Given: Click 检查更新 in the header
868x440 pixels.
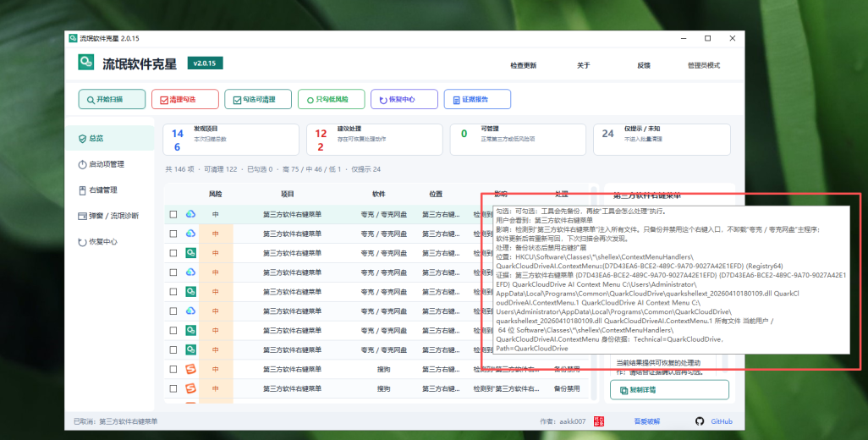Looking at the screenshot, I should [x=523, y=65].
